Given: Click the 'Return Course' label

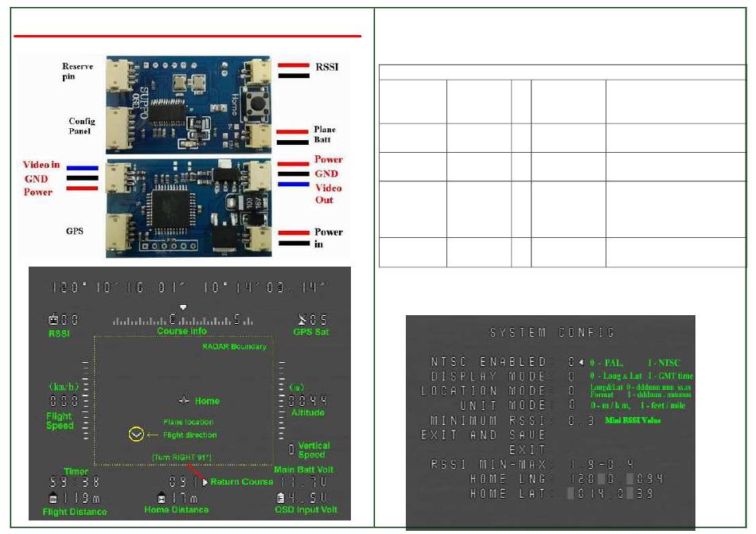Looking at the screenshot, I should [242, 481].
